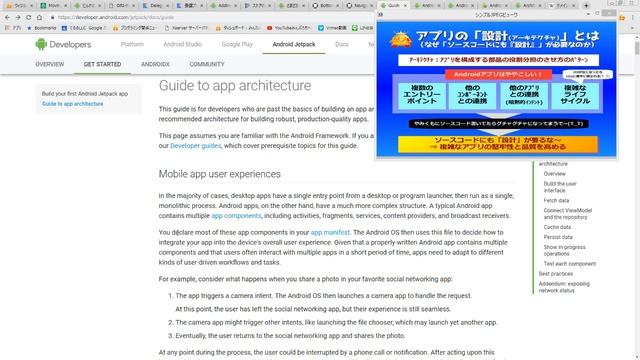Follow the app manifest link
Image resolution: width=640 pixels, height=360 pixels.
coord(330,232)
